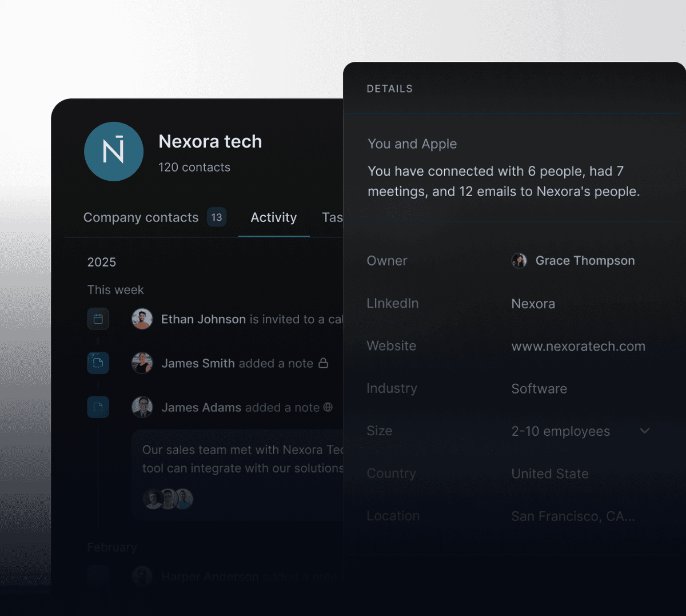This screenshot has width=686, height=616.
Task: Click James Adams's avatar
Action: click(x=142, y=407)
